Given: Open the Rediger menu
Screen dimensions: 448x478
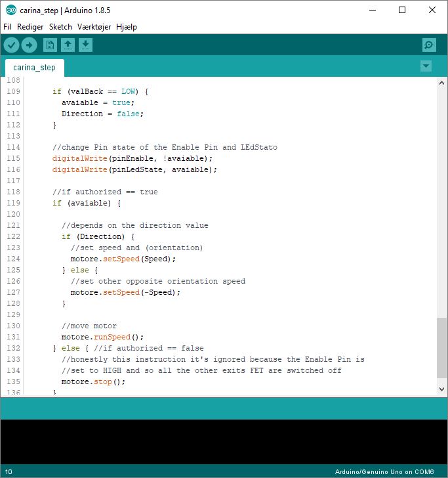Looking at the screenshot, I should coord(30,27).
